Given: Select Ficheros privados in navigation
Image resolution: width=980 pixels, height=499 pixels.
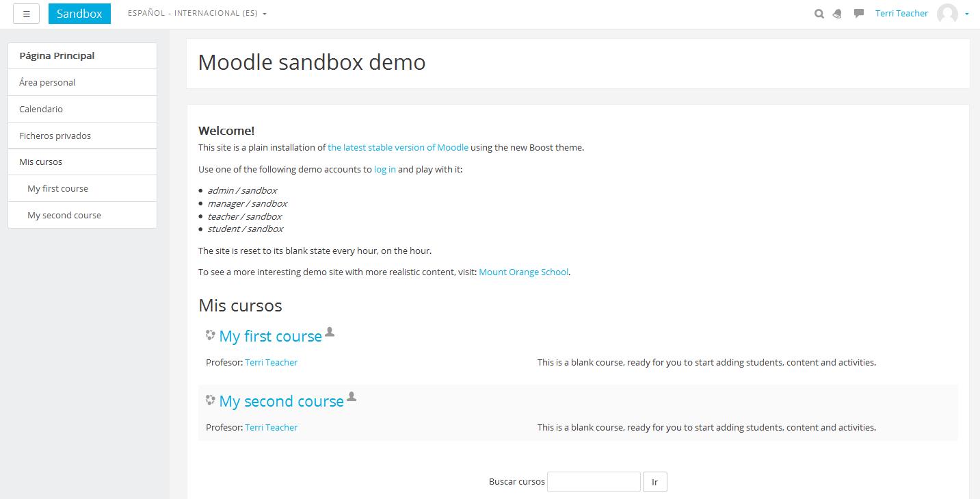Looking at the screenshot, I should coord(55,136).
